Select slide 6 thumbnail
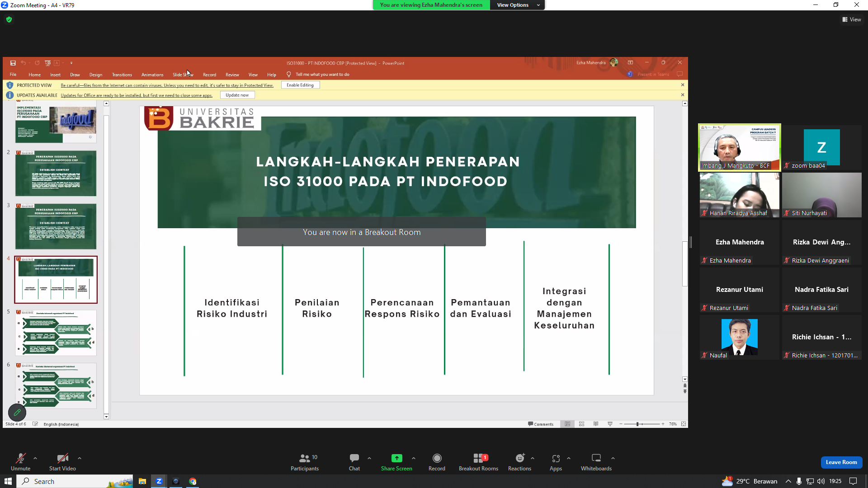Screen dimensions: 868x488 56,385
